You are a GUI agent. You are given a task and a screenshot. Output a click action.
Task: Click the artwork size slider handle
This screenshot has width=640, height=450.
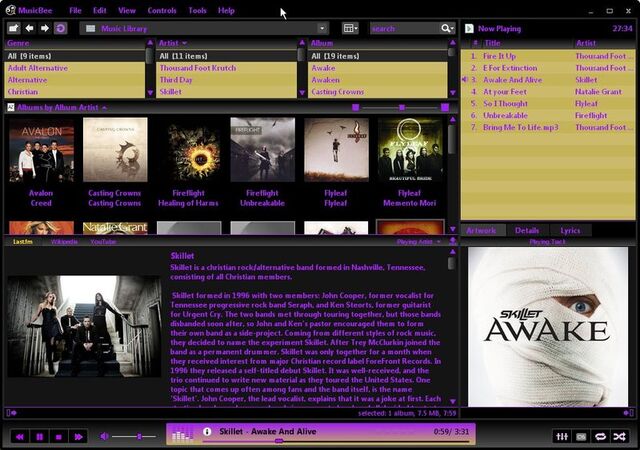coord(402,107)
